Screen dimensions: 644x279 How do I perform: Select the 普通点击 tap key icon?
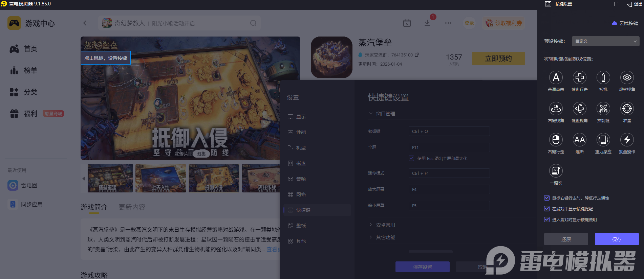(x=556, y=77)
